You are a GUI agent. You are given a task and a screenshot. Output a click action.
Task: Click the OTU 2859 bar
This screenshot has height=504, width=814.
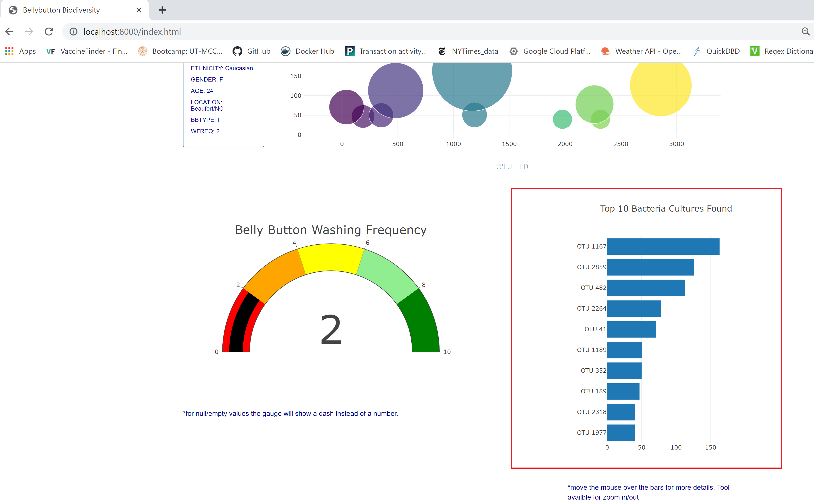[650, 267]
